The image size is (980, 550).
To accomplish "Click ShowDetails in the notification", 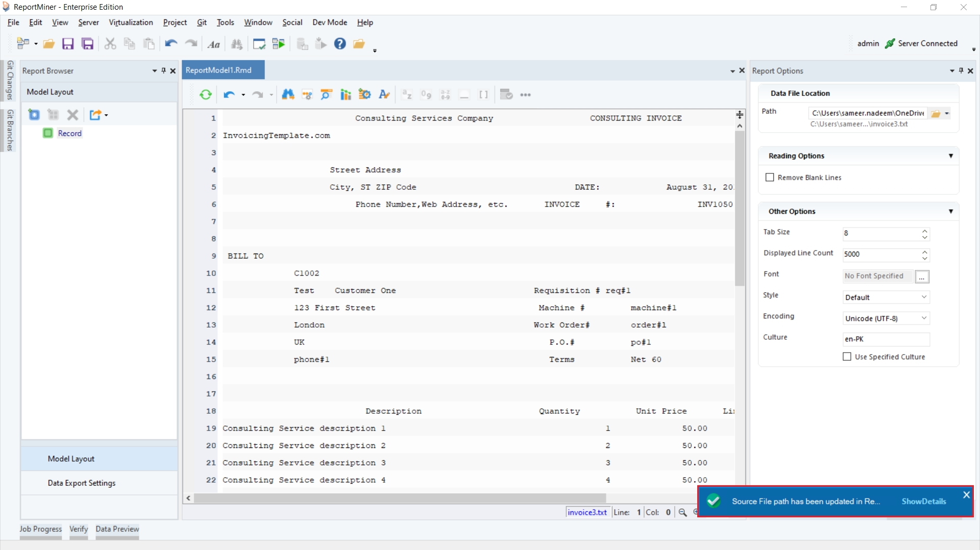I will [x=923, y=502].
